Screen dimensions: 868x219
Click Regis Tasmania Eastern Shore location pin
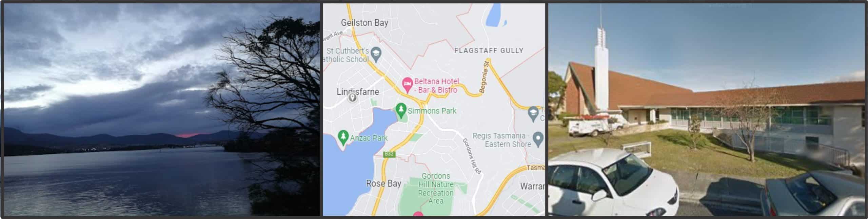(538, 139)
